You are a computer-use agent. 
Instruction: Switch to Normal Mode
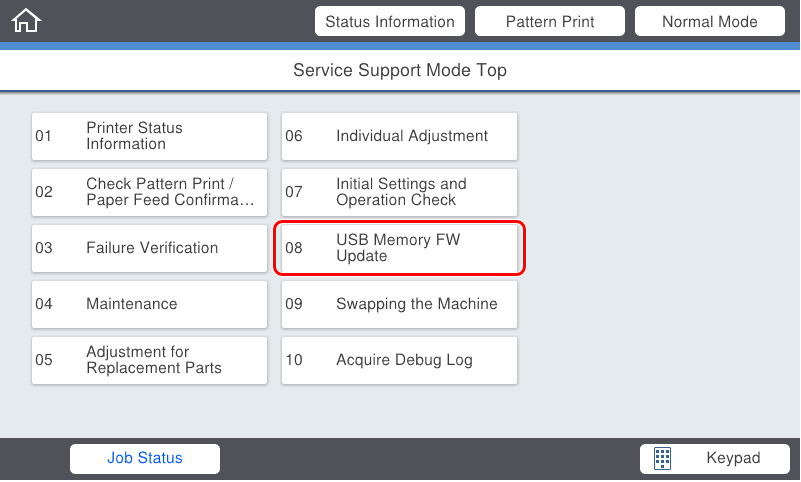tap(710, 21)
